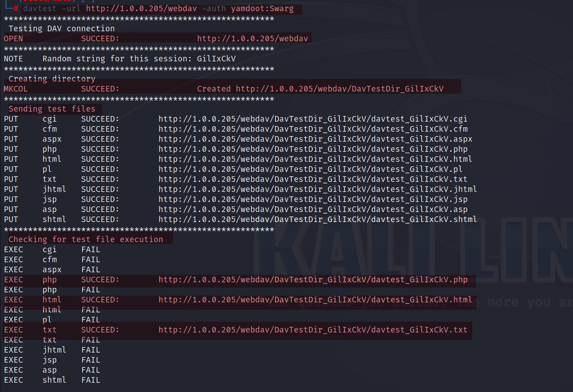Click the EXEC php SUCCEED URL
This screenshot has width=573, height=392.
point(313,280)
